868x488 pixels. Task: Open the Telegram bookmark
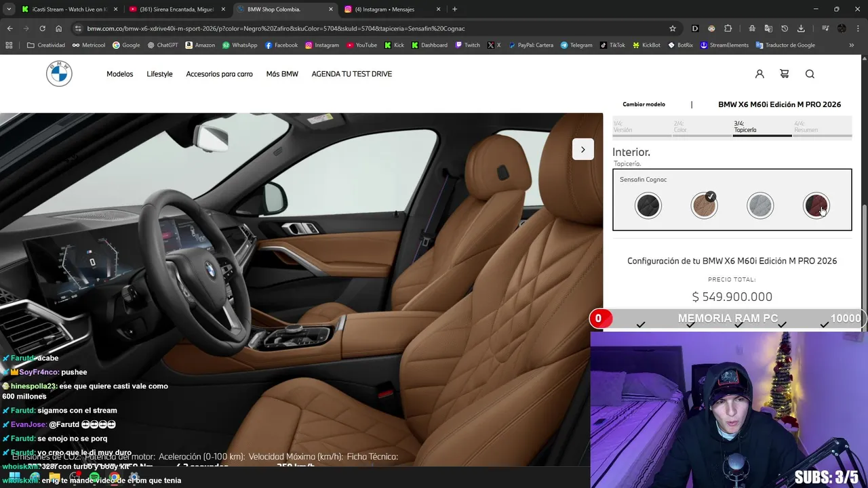(x=576, y=45)
